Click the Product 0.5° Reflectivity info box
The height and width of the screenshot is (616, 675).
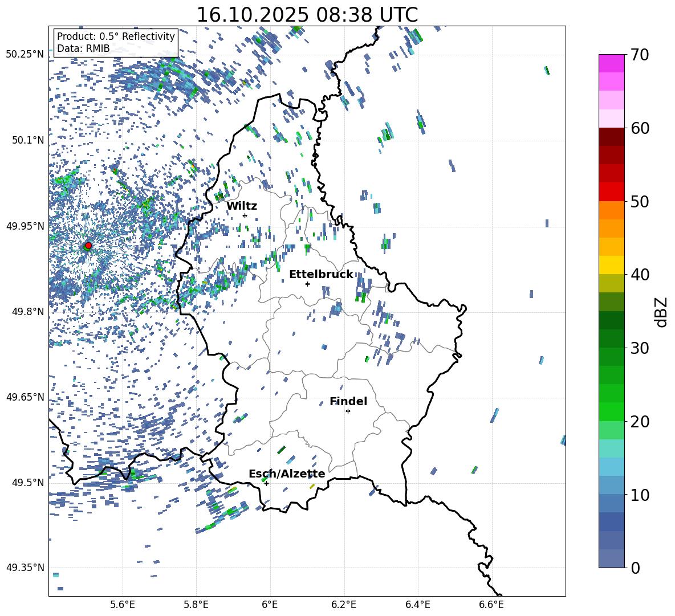click(x=116, y=42)
